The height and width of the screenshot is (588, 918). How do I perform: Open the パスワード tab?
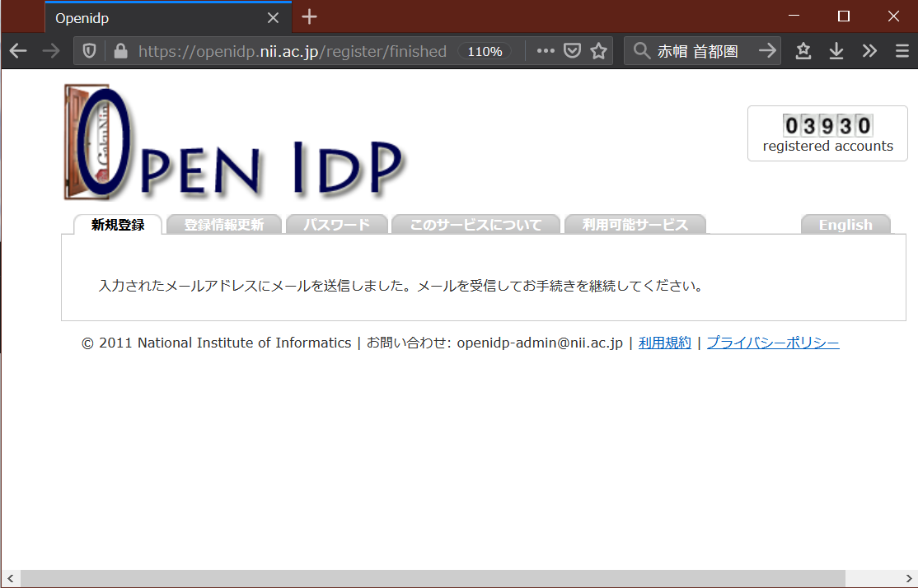[x=337, y=225]
